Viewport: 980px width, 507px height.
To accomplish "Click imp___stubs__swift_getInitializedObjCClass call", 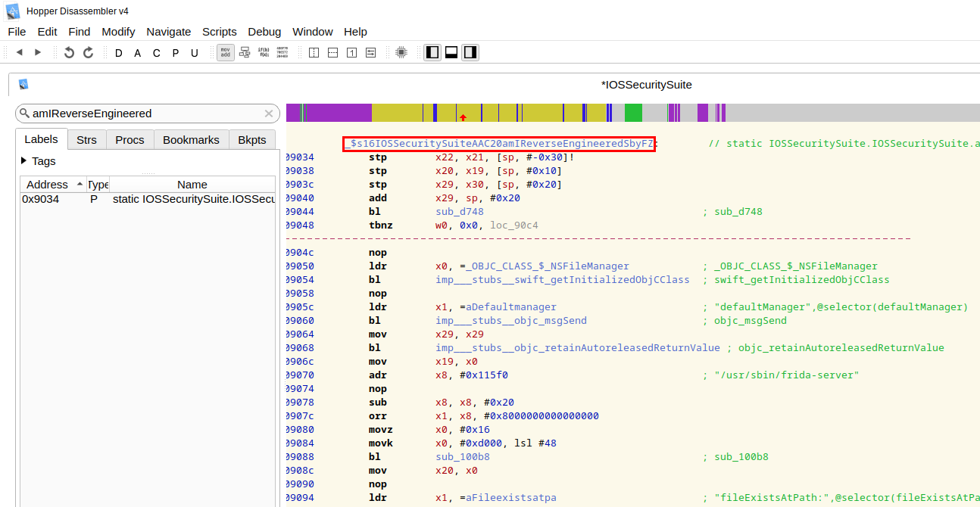I will [563, 279].
